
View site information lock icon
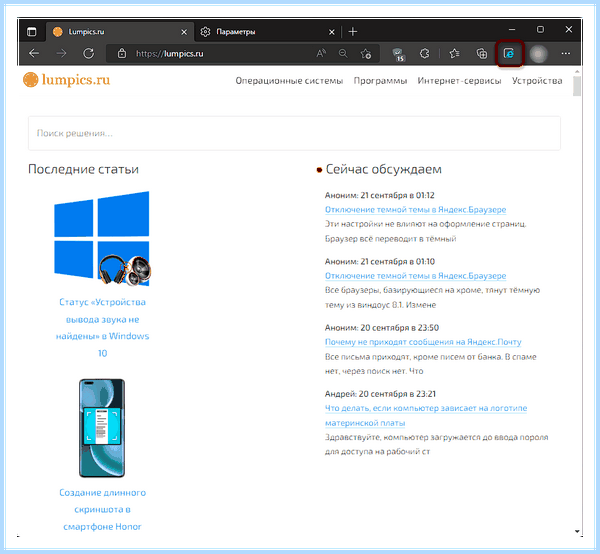[122, 54]
